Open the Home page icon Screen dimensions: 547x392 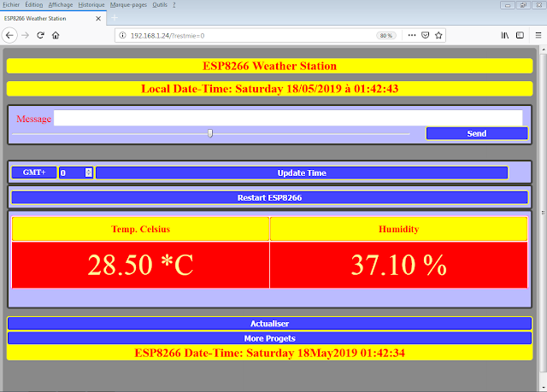tap(56, 35)
